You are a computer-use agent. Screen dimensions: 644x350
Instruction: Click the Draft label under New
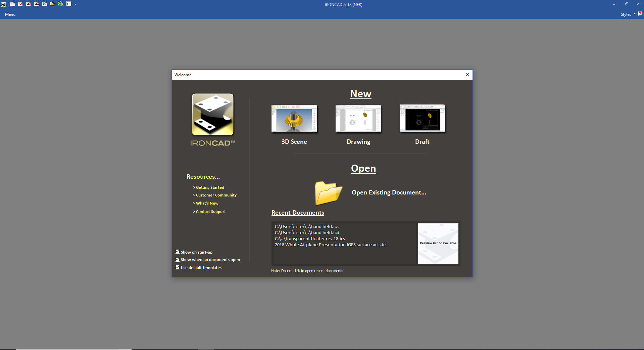point(422,142)
